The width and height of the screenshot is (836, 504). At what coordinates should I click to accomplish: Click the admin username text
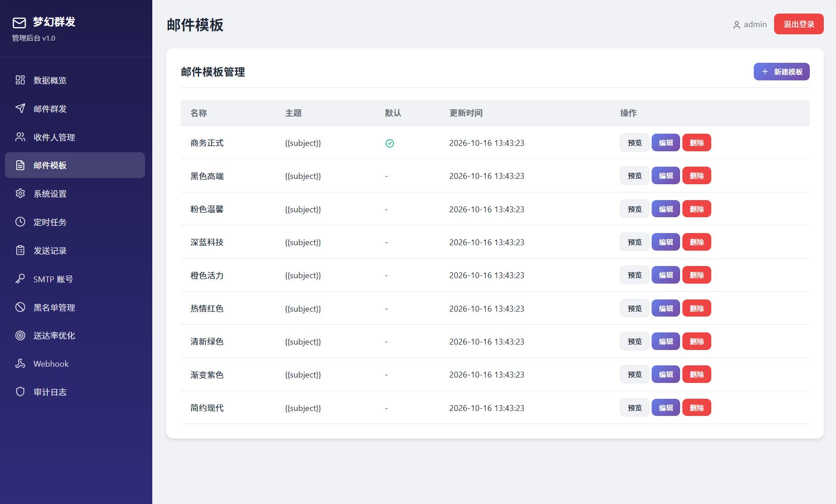click(755, 24)
